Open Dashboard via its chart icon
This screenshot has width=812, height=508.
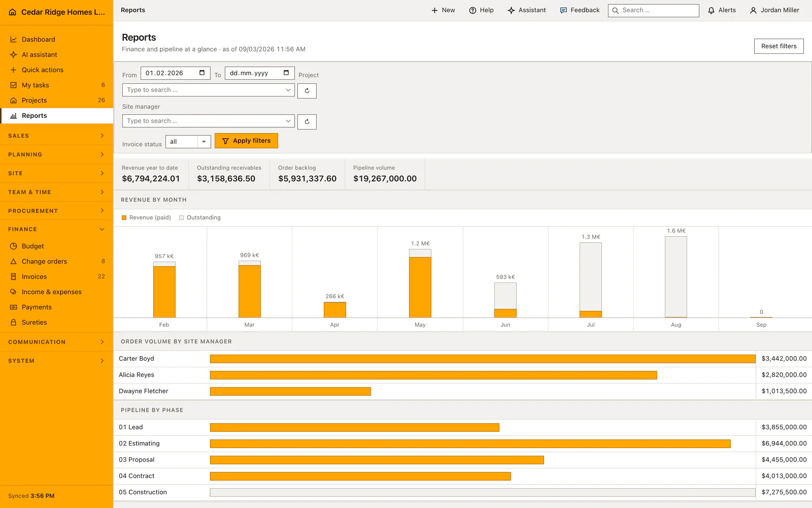click(14, 40)
